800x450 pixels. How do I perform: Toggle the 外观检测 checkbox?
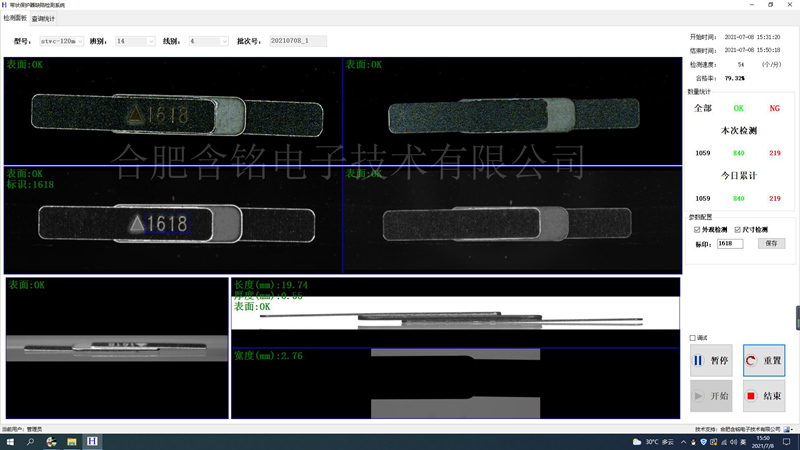point(697,230)
